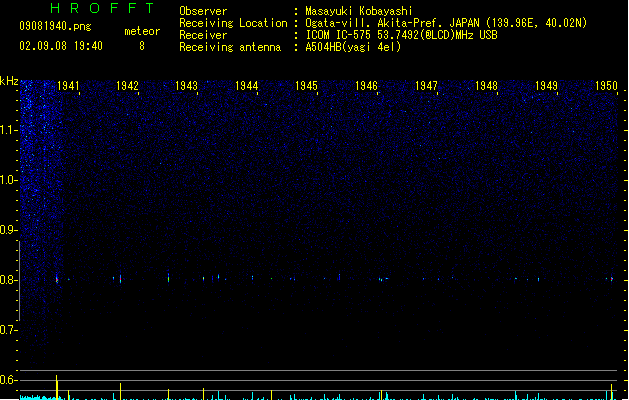Click the 0.7 kHz axis label
Image resolution: width=629 pixels, height=400 pixels.
[8, 330]
